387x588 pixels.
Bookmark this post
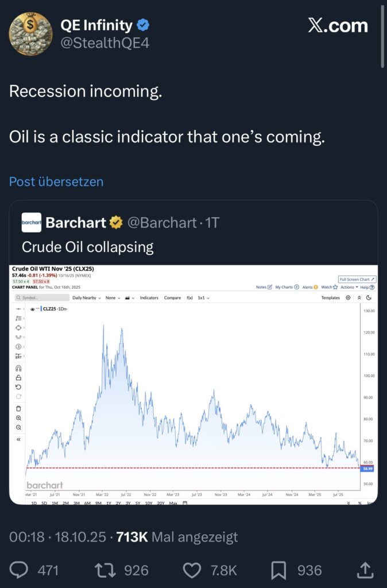(278, 570)
